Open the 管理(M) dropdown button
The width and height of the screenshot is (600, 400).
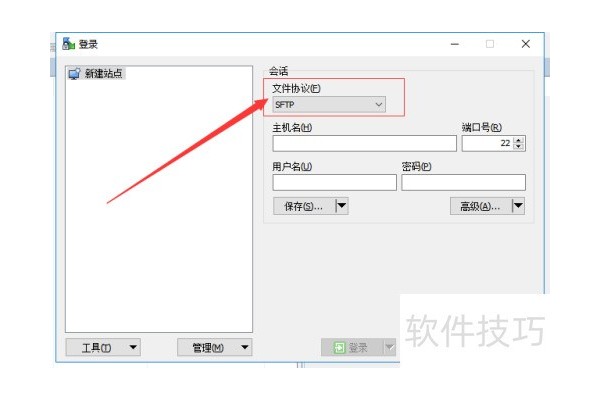(x=215, y=347)
